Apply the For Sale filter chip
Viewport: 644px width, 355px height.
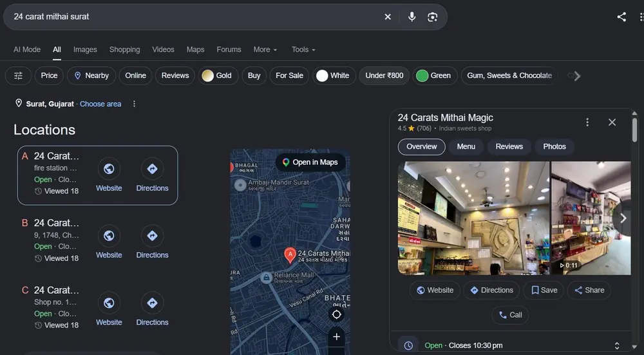[289, 75]
